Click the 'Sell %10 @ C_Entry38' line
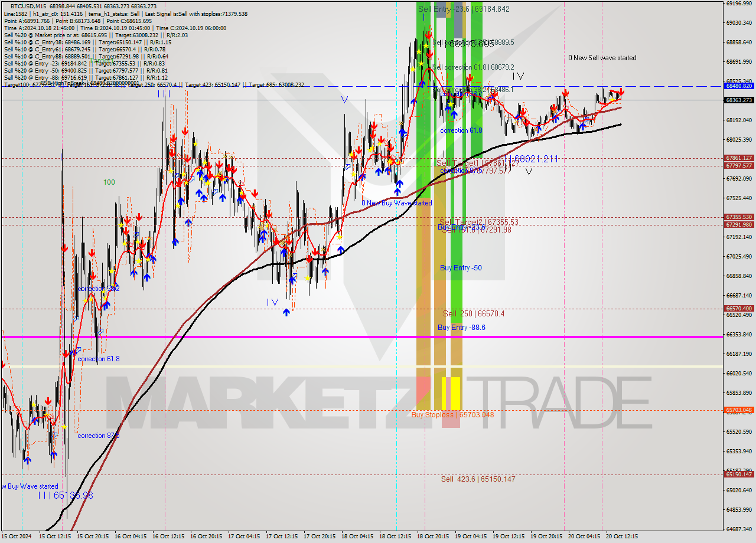This screenshot has height=543, width=756. tap(87, 42)
